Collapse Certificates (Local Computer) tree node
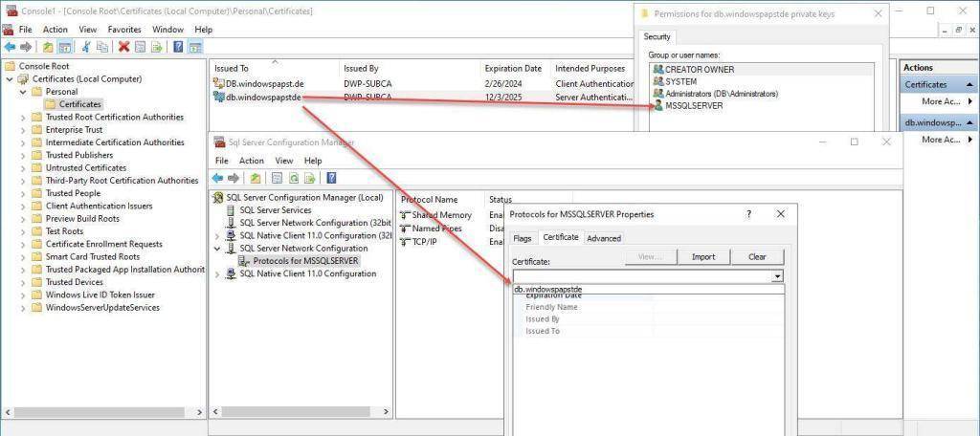This screenshot has height=436, width=980. [10, 79]
